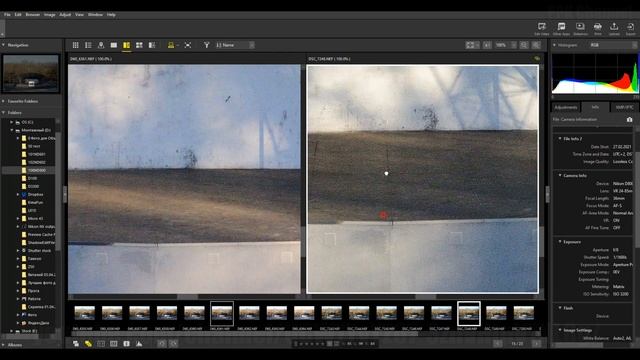Click the histogram warning icon in bottom toolbar
Screen dimensions: 640x360
pyautogui.click(x=139, y=344)
